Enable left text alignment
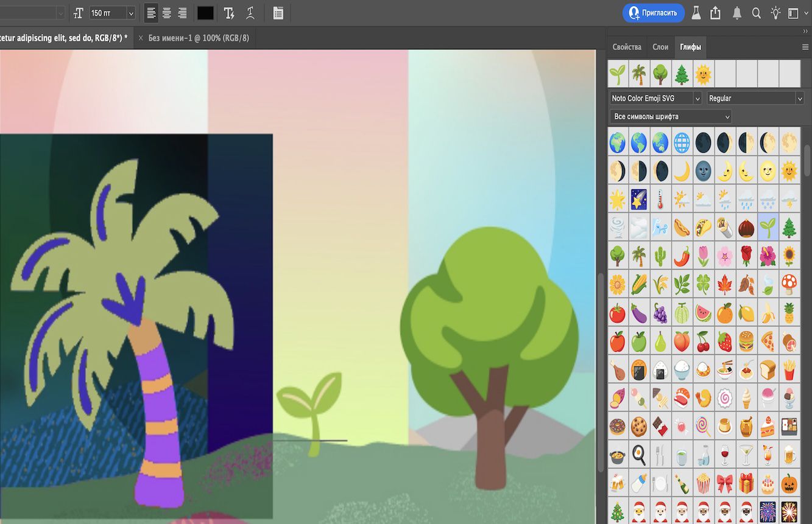Screen dimensions: 812x524 tap(151, 13)
